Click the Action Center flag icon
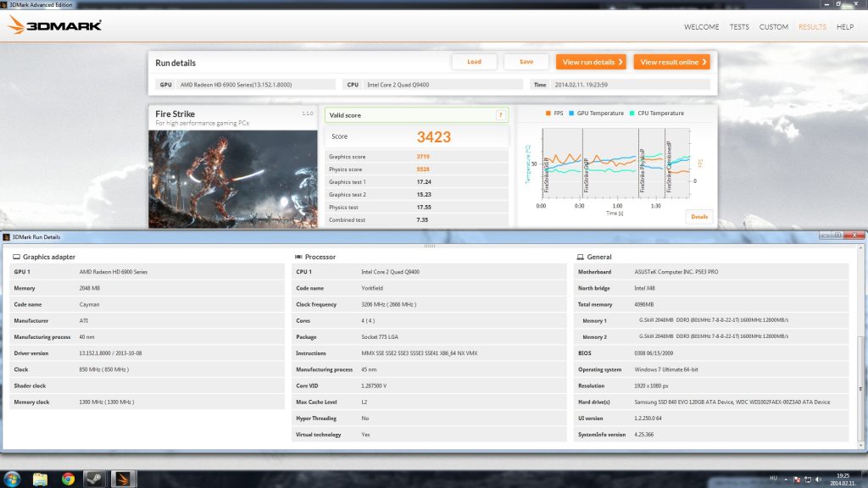 797,480
